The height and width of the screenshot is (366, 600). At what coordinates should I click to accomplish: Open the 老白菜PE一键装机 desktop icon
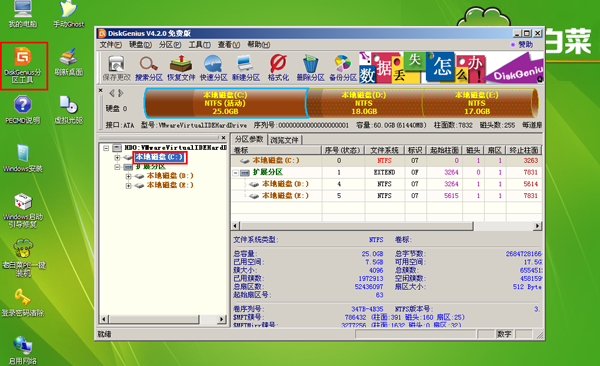(24, 258)
